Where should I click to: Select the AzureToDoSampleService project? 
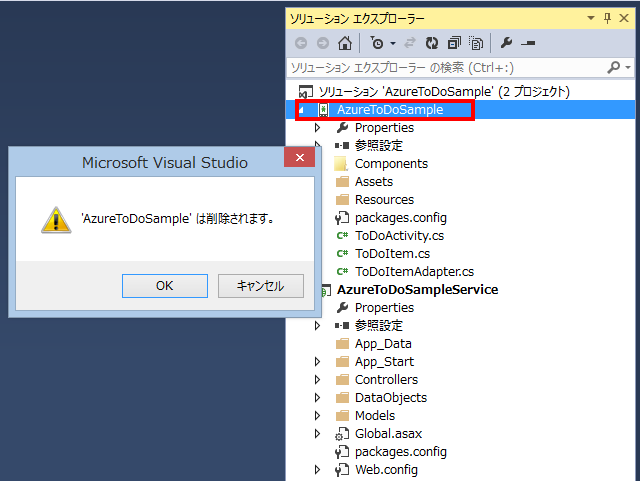418,289
